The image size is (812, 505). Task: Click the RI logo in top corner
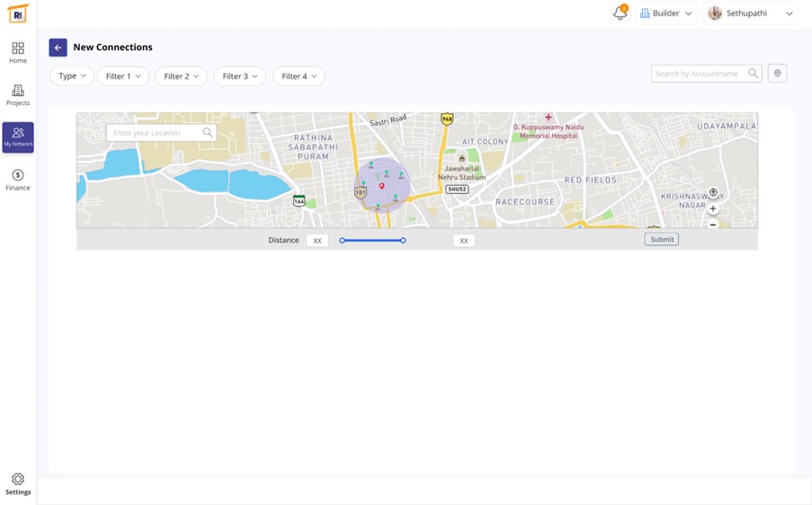pos(18,14)
